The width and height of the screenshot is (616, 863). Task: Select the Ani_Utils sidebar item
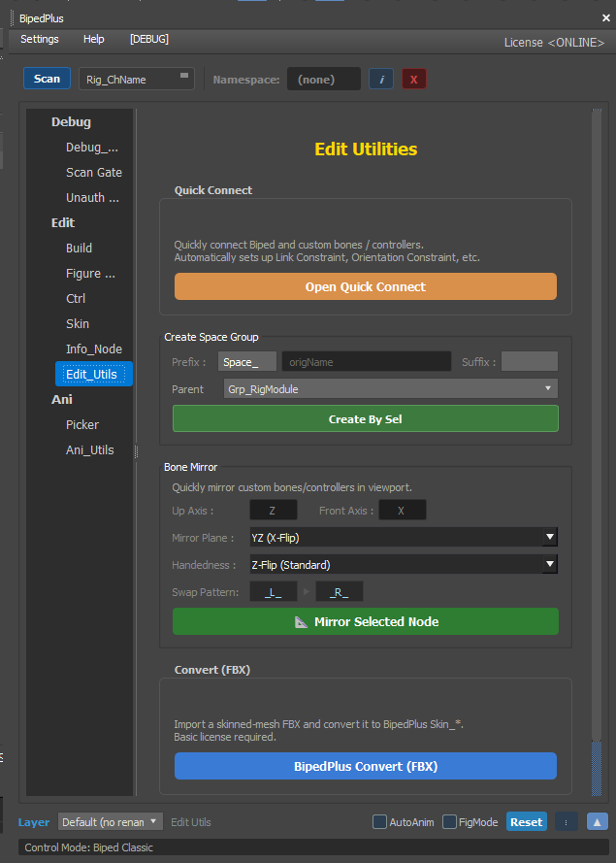pos(90,450)
